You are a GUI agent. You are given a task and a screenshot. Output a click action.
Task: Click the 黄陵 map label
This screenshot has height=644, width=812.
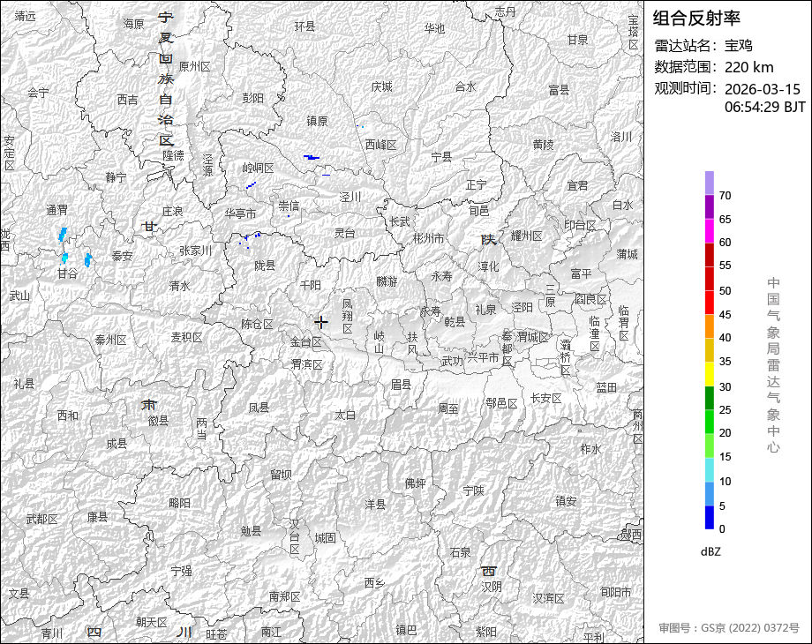click(x=543, y=145)
